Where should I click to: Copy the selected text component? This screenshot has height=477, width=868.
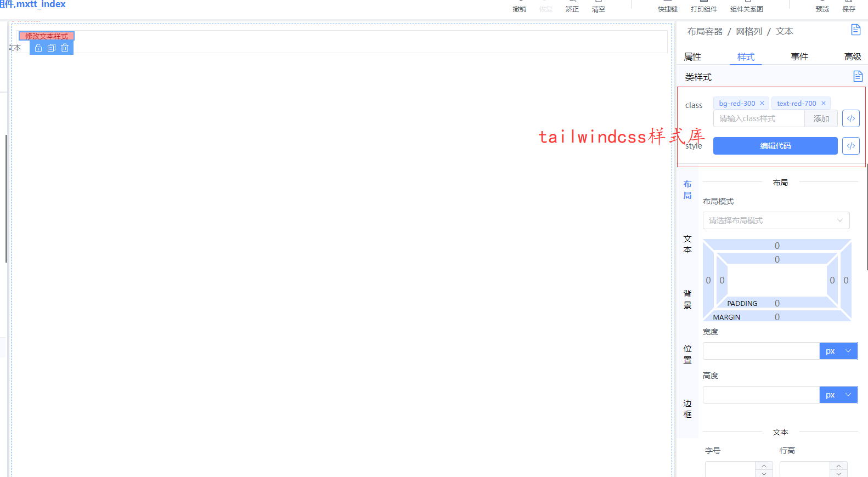point(52,48)
